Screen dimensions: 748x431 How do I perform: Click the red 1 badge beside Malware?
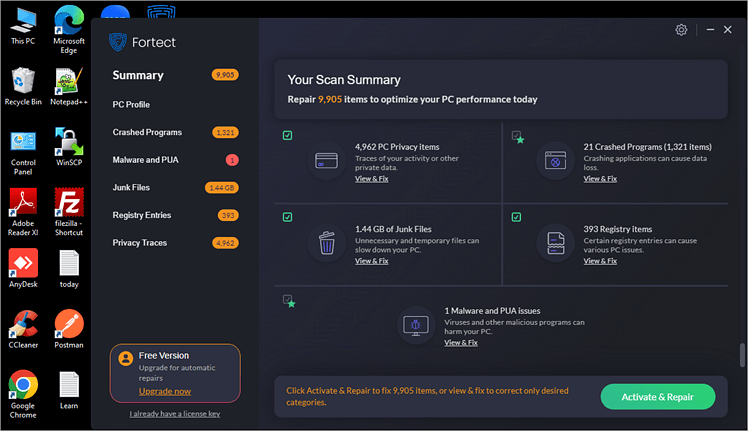point(232,160)
